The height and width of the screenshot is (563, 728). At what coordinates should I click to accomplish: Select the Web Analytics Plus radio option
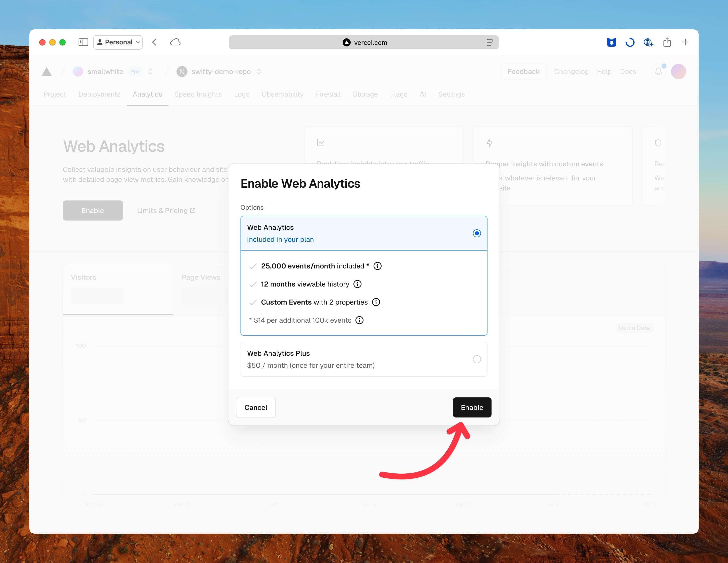tap(477, 359)
